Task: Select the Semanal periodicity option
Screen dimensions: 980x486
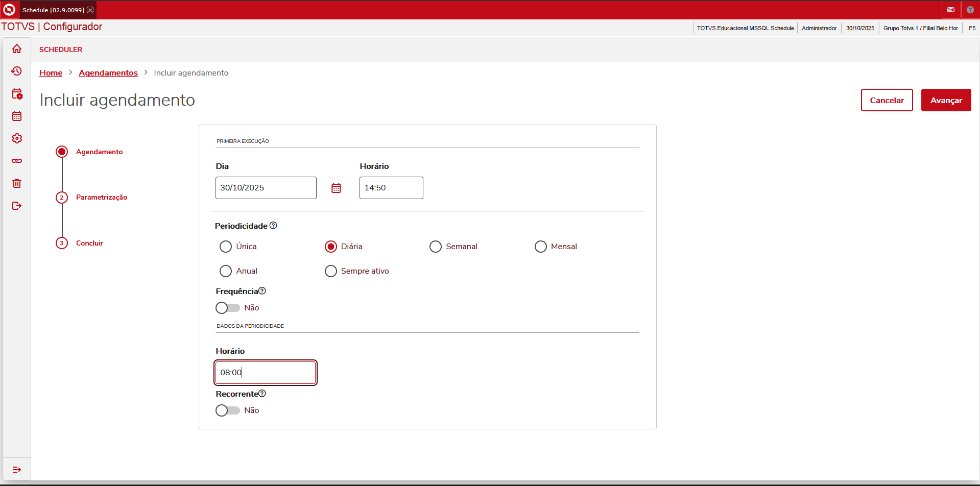Action: point(453,247)
